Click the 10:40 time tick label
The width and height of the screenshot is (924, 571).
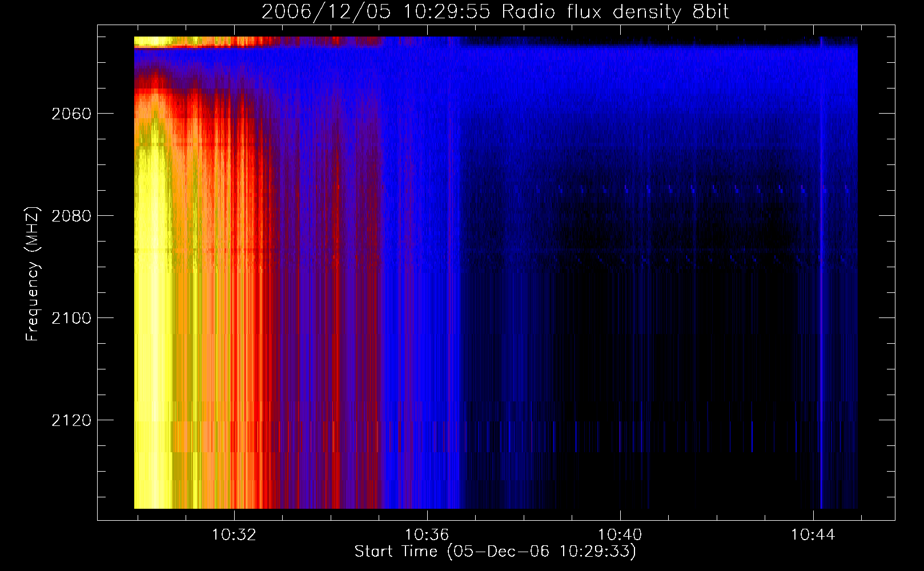coord(620,535)
